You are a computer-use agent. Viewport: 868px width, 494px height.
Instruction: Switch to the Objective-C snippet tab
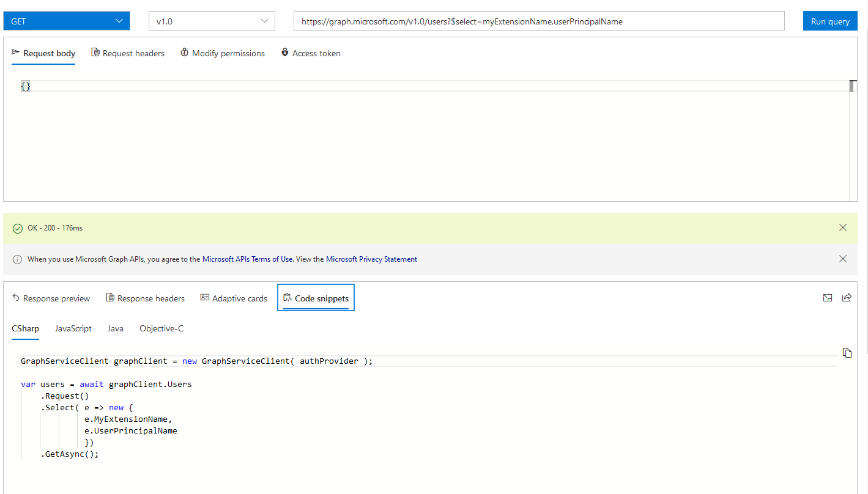tap(161, 328)
